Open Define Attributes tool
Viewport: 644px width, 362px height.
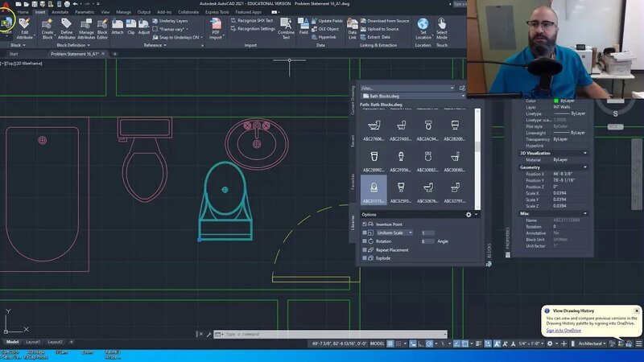click(x=67, y=29)
